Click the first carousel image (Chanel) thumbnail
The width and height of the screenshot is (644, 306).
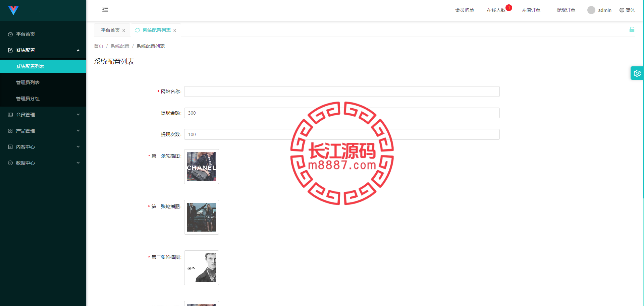[202, 167]
